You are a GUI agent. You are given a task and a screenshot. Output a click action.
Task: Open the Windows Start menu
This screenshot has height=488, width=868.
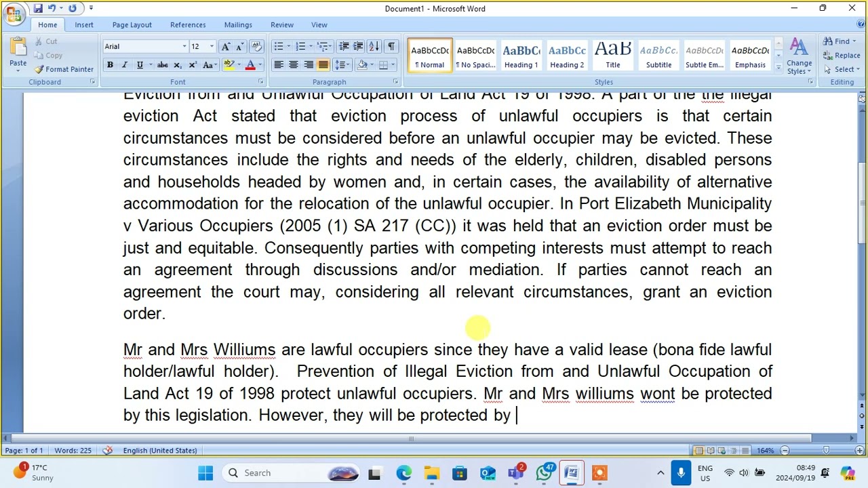(205, 473)
